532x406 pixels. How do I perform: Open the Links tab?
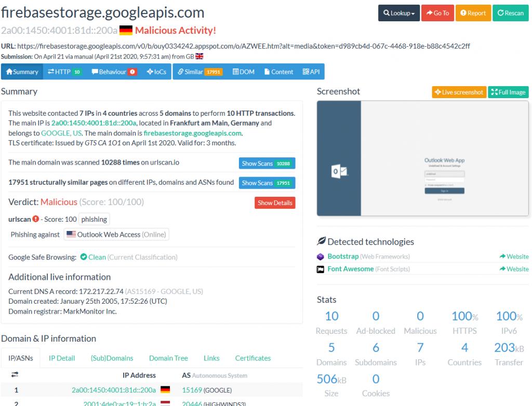coord(211,358)
